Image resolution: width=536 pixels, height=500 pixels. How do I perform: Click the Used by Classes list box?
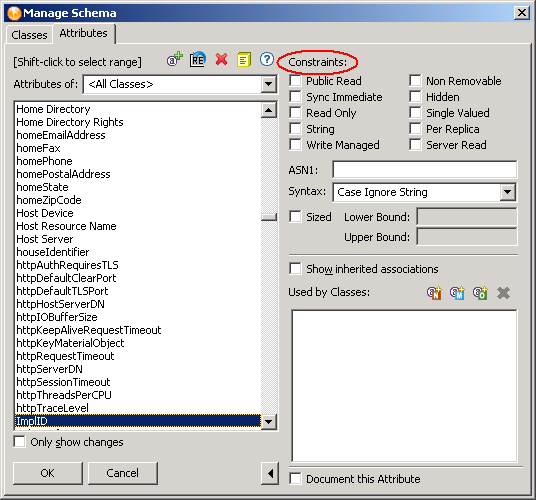pyautogui.click(x=404, y=386)
